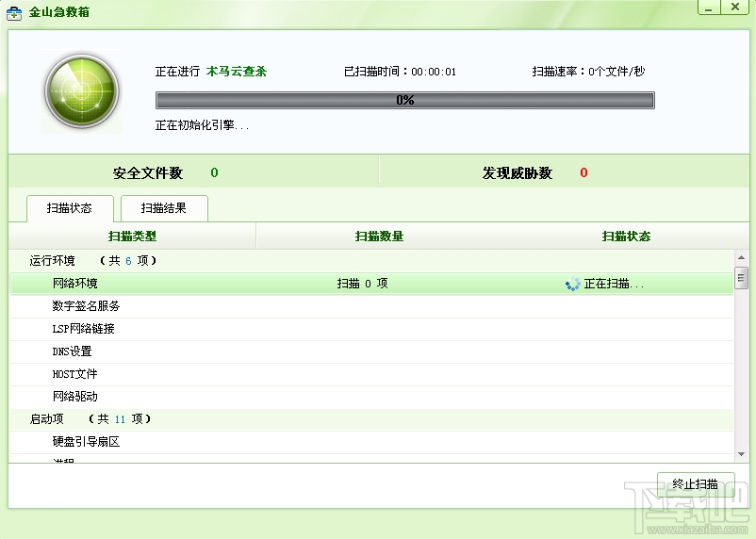Click the 扫描状态 column header
The height and width of the screenshot is (539, 756).
pos(626,237)
